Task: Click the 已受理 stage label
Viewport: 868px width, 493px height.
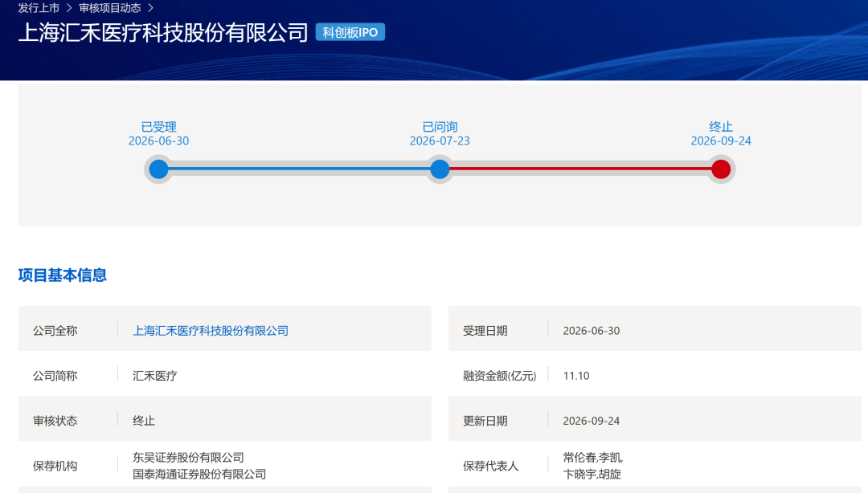Action: coord(158,127)
